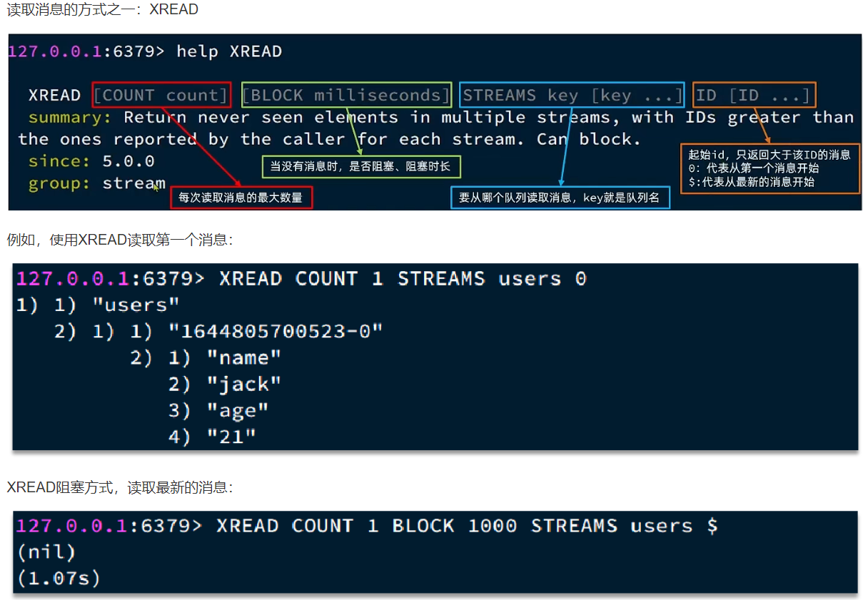Click the orange note explaining starting id
The width and height of the screenshot is (868, 600).
tap(769, 168)
